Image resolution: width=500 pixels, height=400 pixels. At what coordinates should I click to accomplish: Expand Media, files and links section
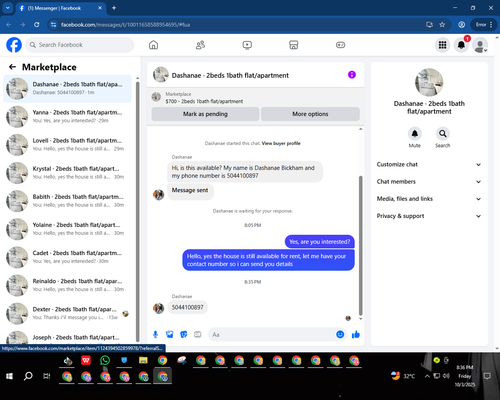click(429, 199)
